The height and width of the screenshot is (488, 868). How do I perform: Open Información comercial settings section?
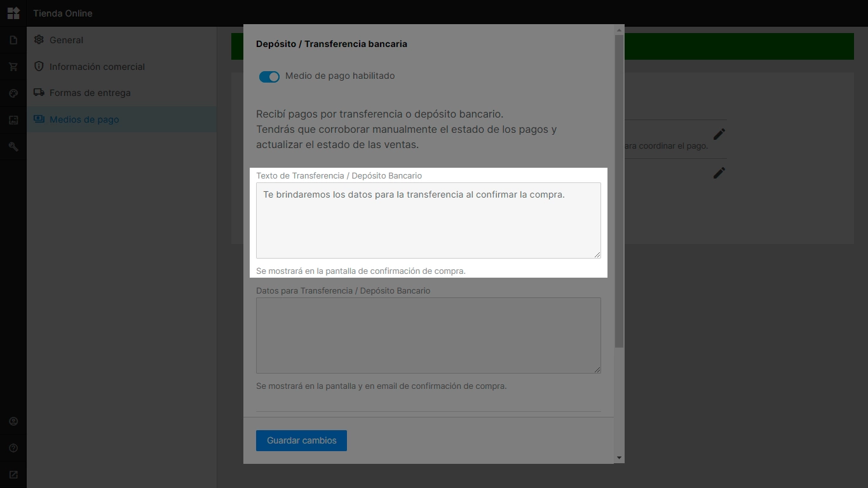coord(121,67)
